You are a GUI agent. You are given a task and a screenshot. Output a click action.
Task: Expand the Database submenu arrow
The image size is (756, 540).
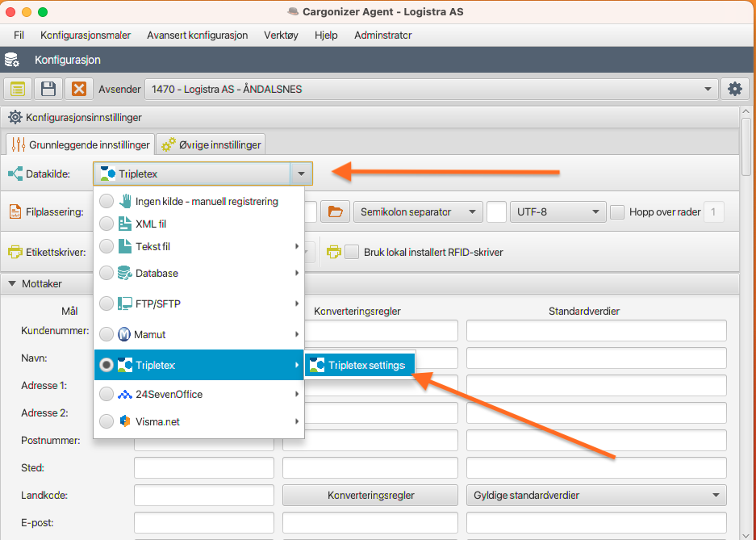click(297, 273)
